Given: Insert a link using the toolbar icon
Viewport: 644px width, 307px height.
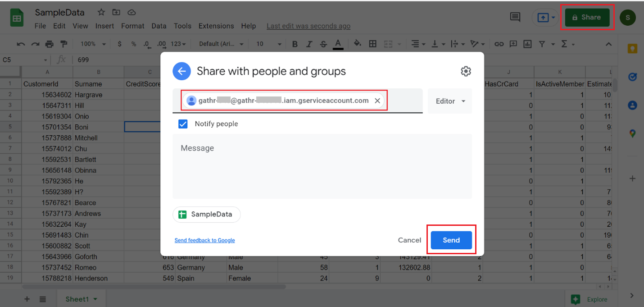Looking at the screenshot, I should (x=499, y=44).
